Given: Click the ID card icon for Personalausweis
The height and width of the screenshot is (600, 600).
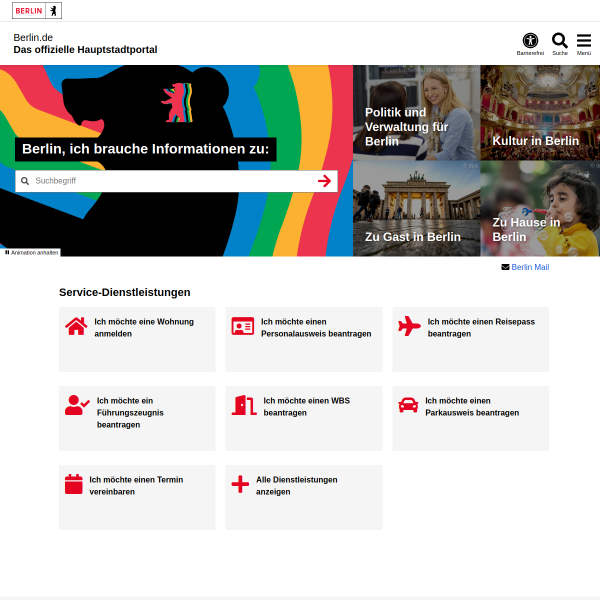Looking at the screenshot, I should (243, 326).
